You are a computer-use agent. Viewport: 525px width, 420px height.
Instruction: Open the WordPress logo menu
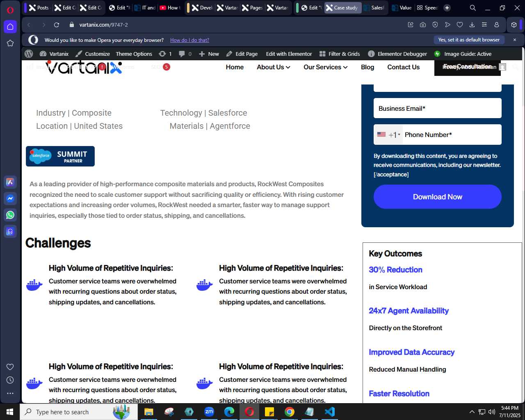29,54
